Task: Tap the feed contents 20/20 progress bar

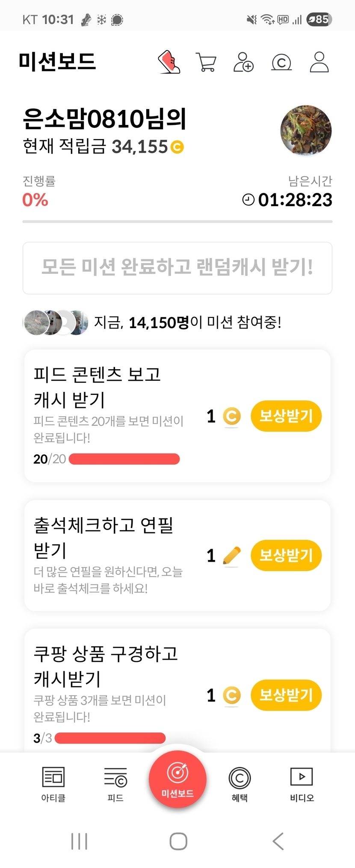Action: pos(124,459)
